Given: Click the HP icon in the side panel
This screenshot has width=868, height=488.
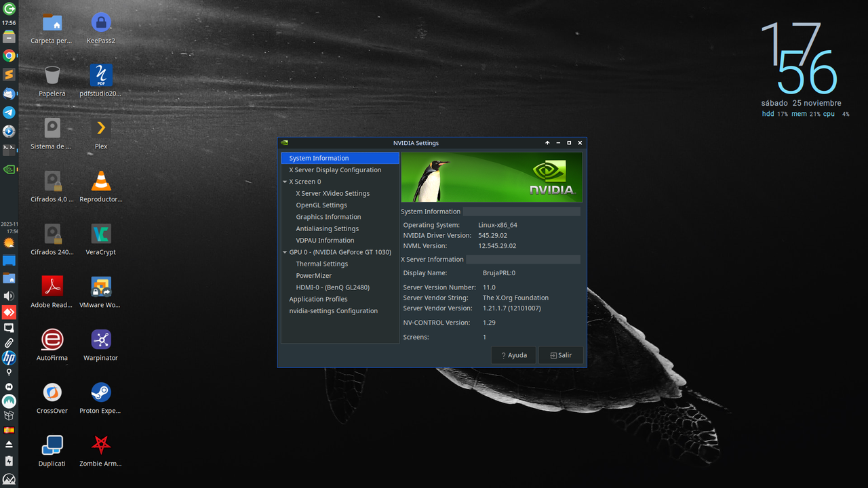Looking at the screenshot, I should (x=9, y=357).
